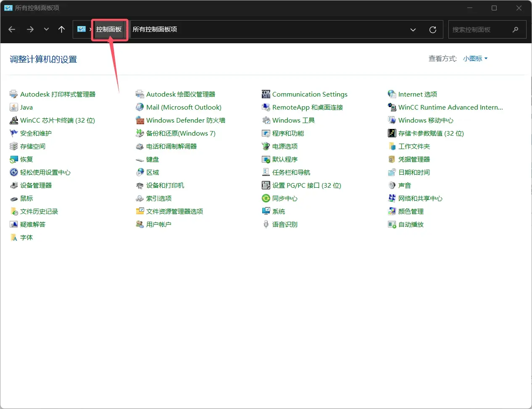
Task: Open the 程序和功能 icon
Action: coord(266,133)
